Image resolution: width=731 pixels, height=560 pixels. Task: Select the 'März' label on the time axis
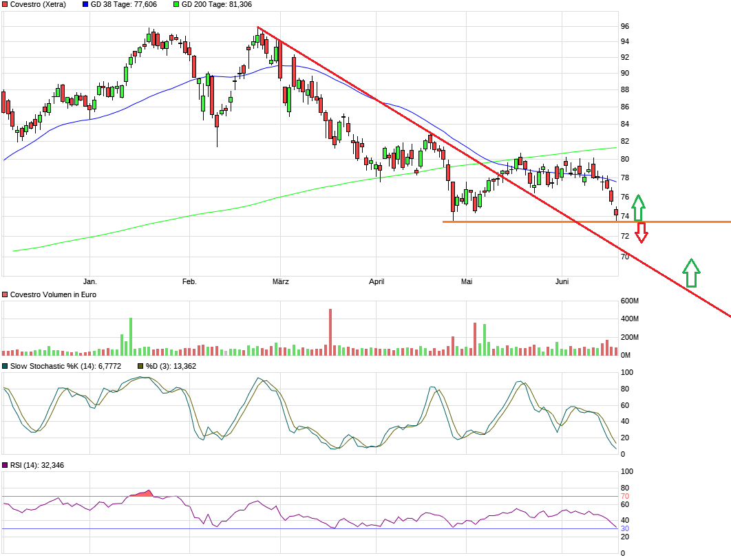coord(280,281)
